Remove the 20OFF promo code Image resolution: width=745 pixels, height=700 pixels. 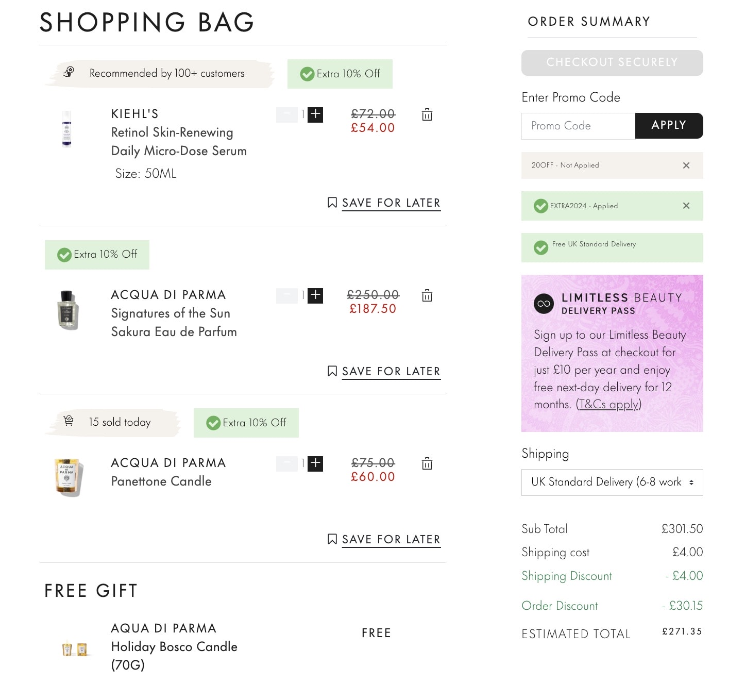(686, 165)
